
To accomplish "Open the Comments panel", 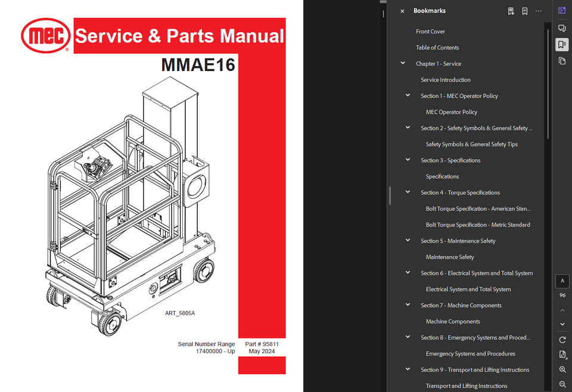I will tap(561, 27).
